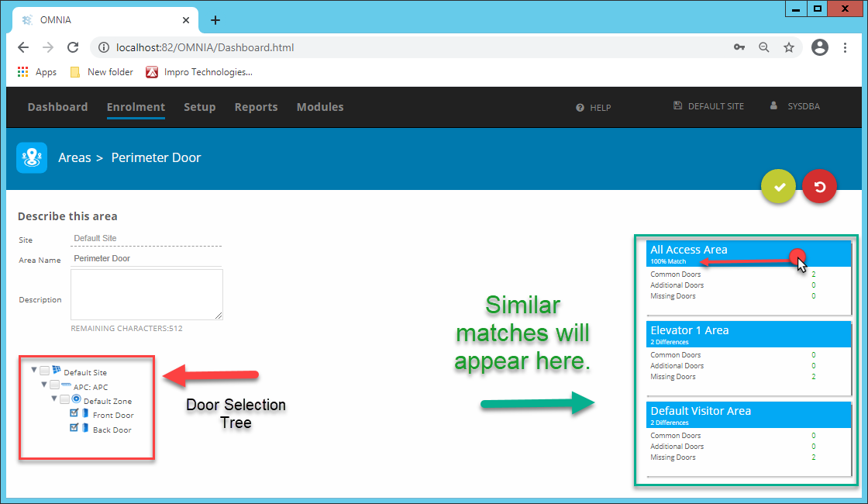868x504 pixels.
Task: Click the APC: APC tree label
Action: point(91,387)
